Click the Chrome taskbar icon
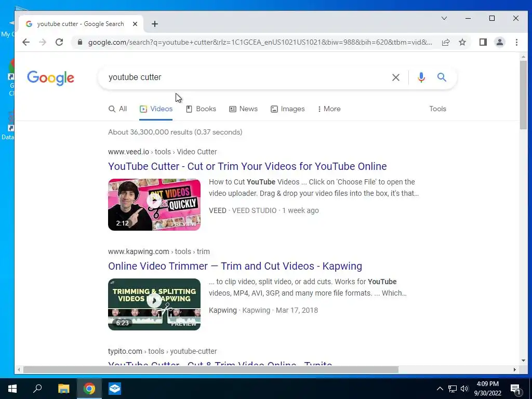The width and height of the screenshot is (532, 399). point(89,389)
